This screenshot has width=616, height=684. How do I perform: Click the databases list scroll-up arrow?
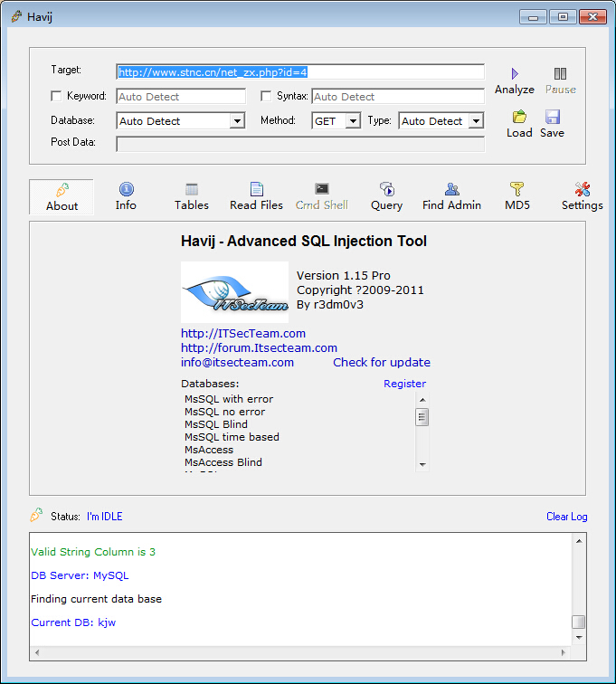click(422, 399)
